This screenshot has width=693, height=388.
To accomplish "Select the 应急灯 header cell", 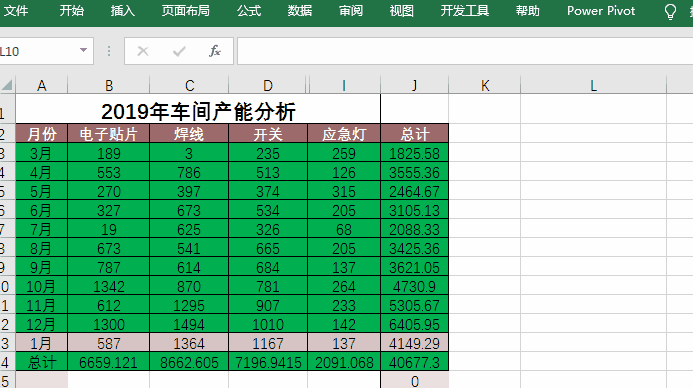I will (344, 133).
